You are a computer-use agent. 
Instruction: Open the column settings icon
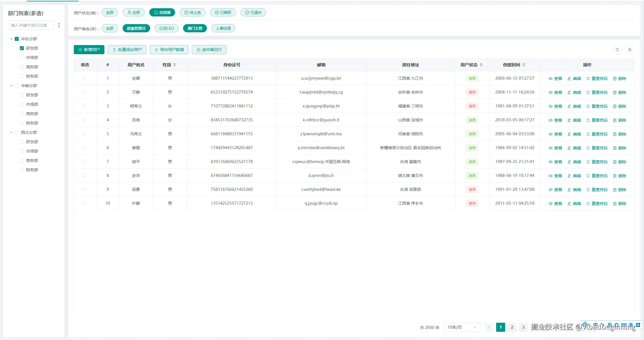click(x=630, y=50)
